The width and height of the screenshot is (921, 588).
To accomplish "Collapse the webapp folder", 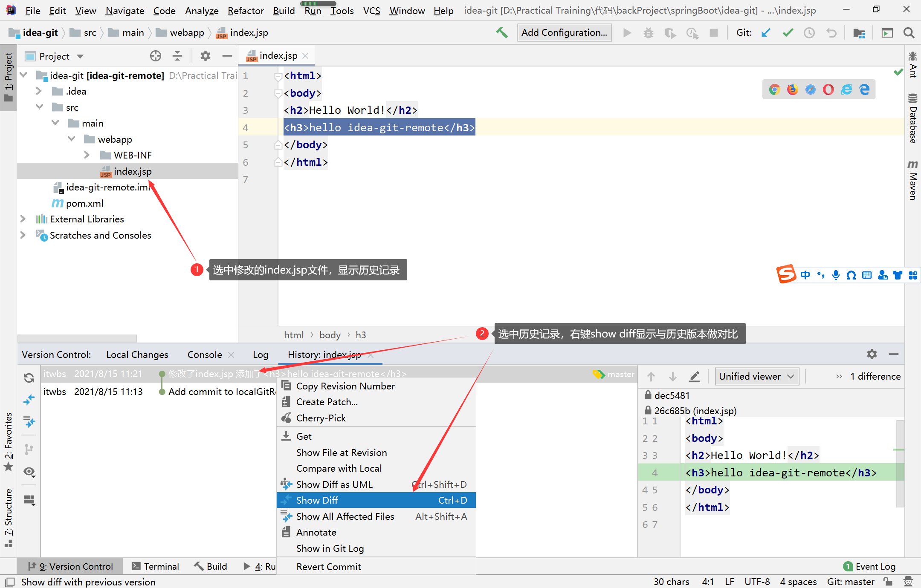I will [71, 139].
